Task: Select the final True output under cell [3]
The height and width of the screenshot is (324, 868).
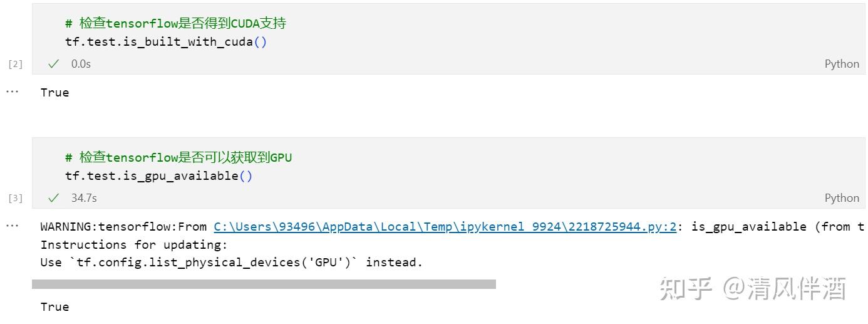Action: [x=54, y=307]
